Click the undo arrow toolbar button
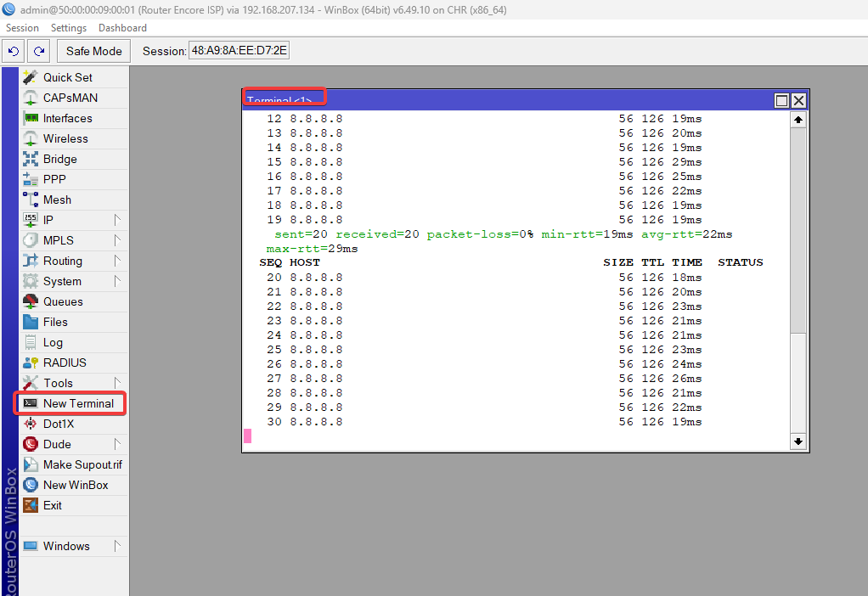868x596 pixels. pyautogui.click(x=14, y=51)
